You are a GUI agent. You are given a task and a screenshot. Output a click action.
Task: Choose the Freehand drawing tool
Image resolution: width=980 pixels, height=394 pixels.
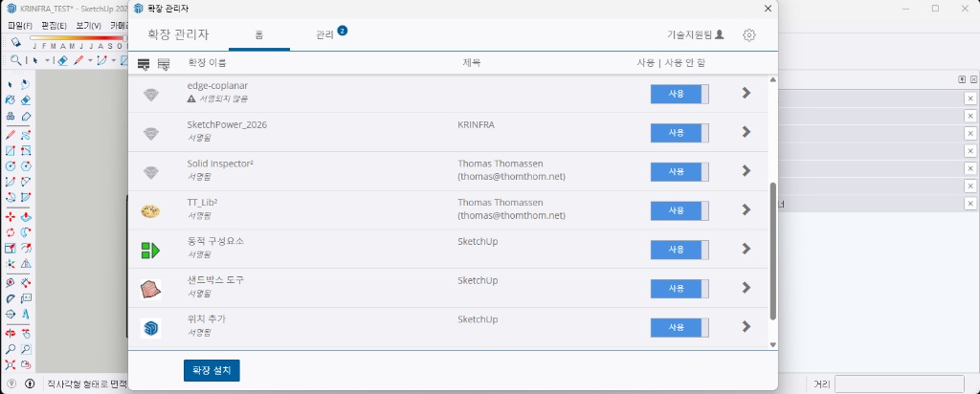(26, 134)
